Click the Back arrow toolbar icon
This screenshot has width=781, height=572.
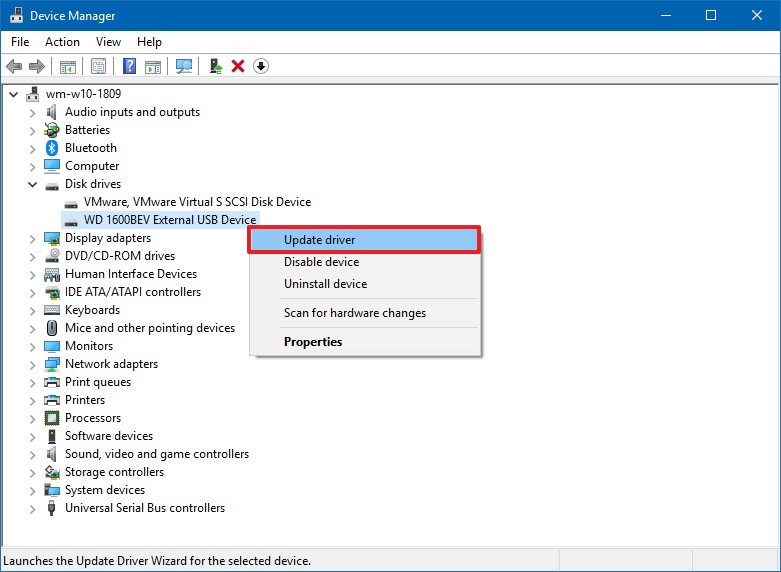(x=14, y=66)
